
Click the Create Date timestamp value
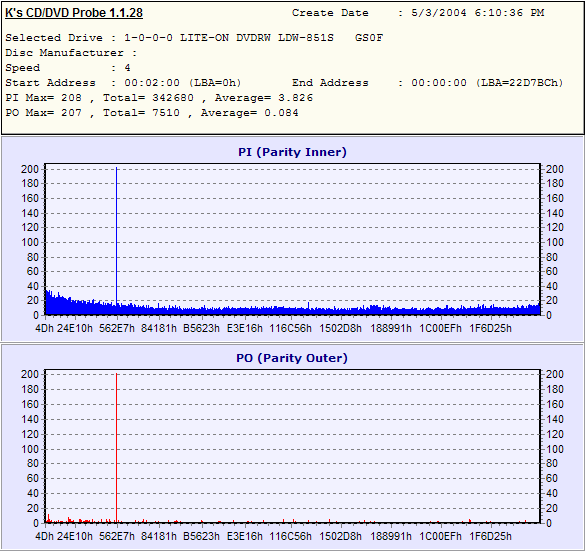click(478, 13)
